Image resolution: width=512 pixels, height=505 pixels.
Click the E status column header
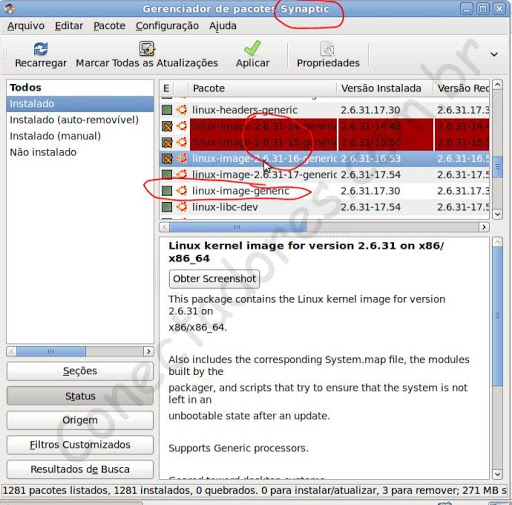[167, 88]
